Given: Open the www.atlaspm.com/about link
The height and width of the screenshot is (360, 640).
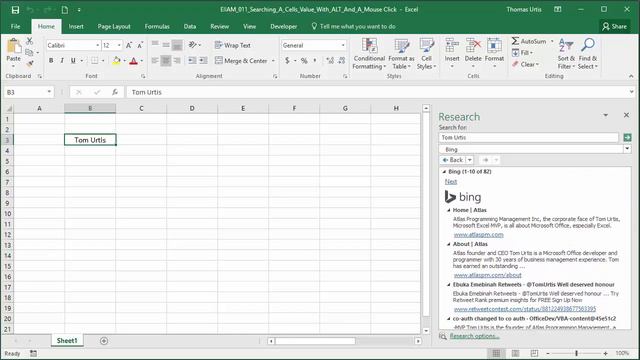Looking at the screenshot, I should pyautogui.click(x=488, y=275).
